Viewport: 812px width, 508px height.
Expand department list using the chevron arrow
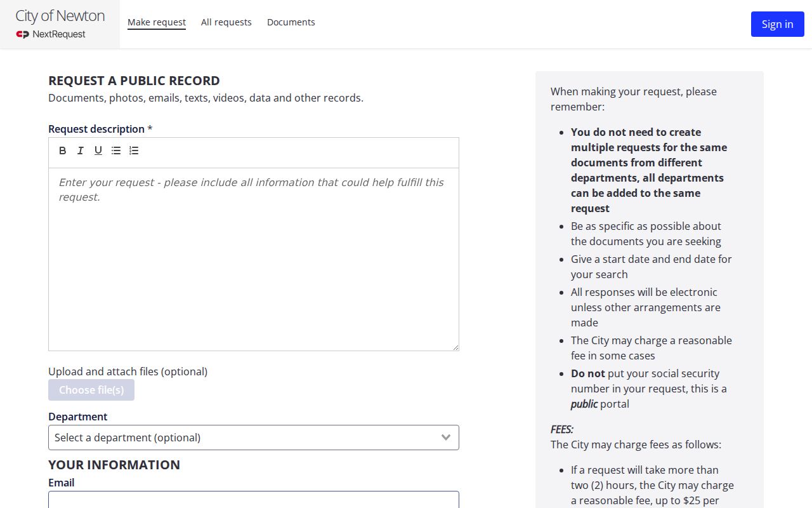[x=446, y=438]
